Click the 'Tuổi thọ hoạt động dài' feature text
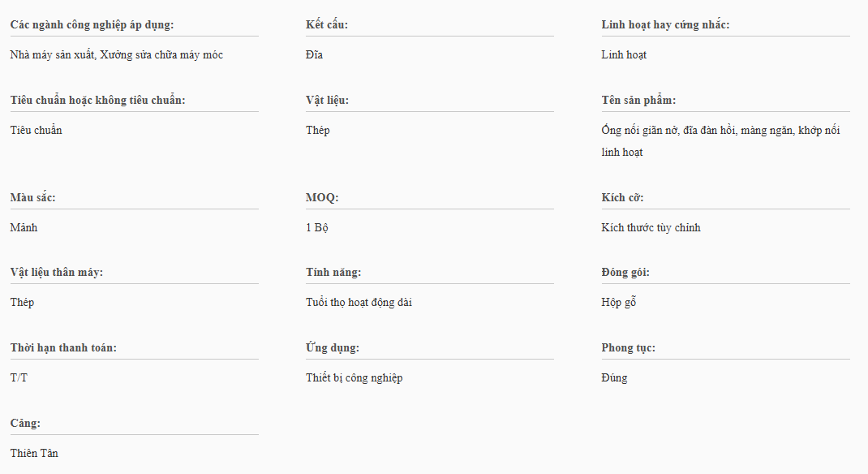The width and height of the screenshot is (868, 474). tap(359, 303)
